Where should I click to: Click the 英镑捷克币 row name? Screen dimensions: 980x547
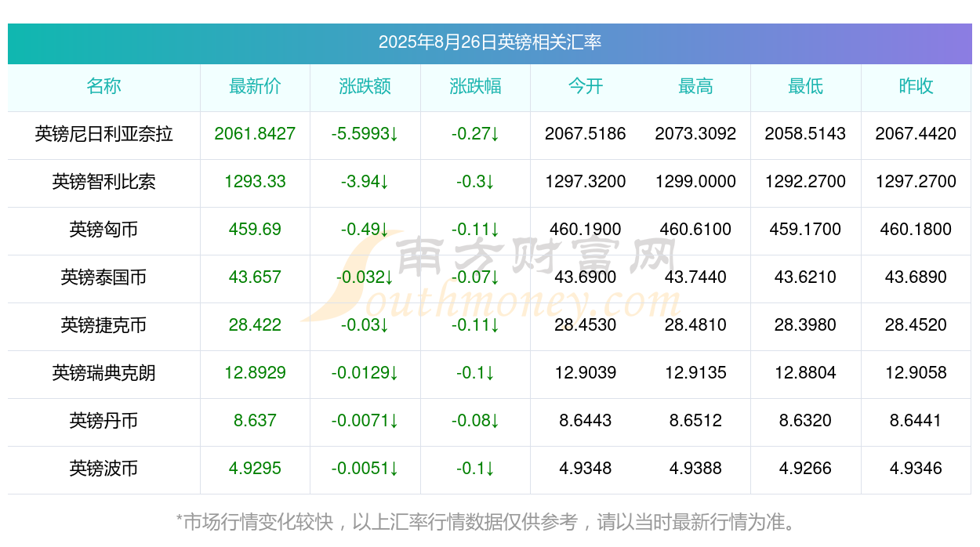pos(103,325)
